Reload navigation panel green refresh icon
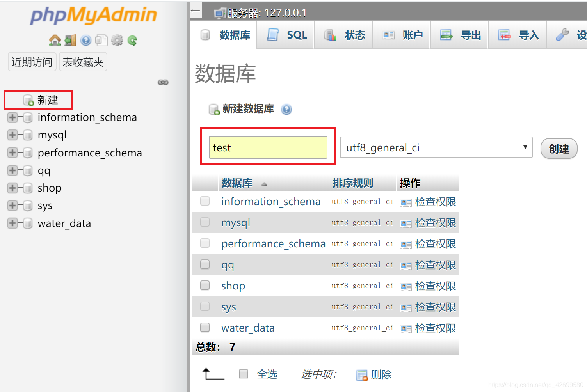The image size is (587, 392). click(132, 40)
